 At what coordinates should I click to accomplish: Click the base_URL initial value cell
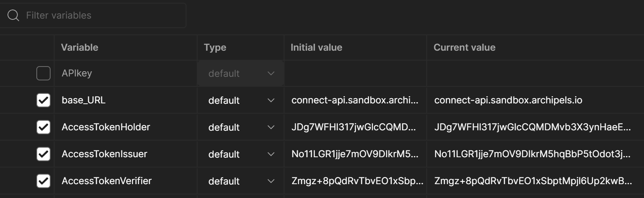click(x=355, y=101)
